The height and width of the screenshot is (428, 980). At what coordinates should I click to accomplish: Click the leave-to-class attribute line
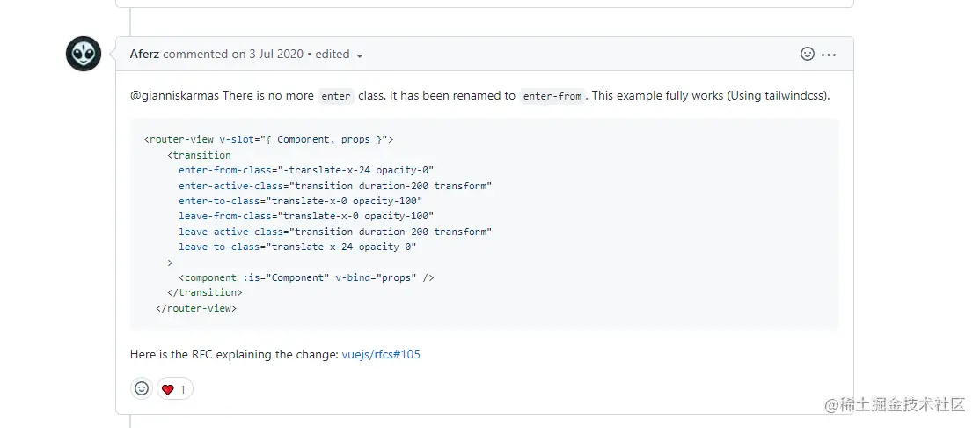click(297, 247)
